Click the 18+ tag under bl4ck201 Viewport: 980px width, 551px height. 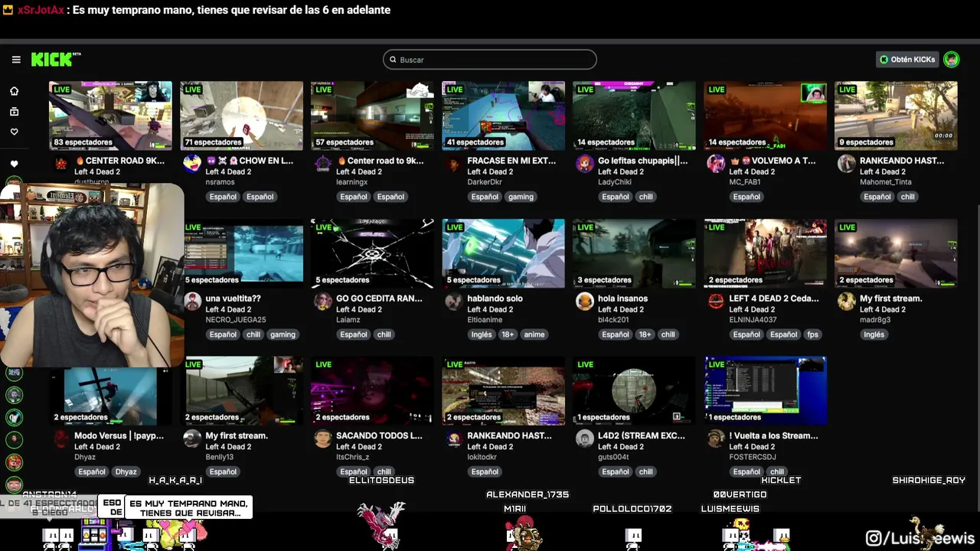click(645, 334)
